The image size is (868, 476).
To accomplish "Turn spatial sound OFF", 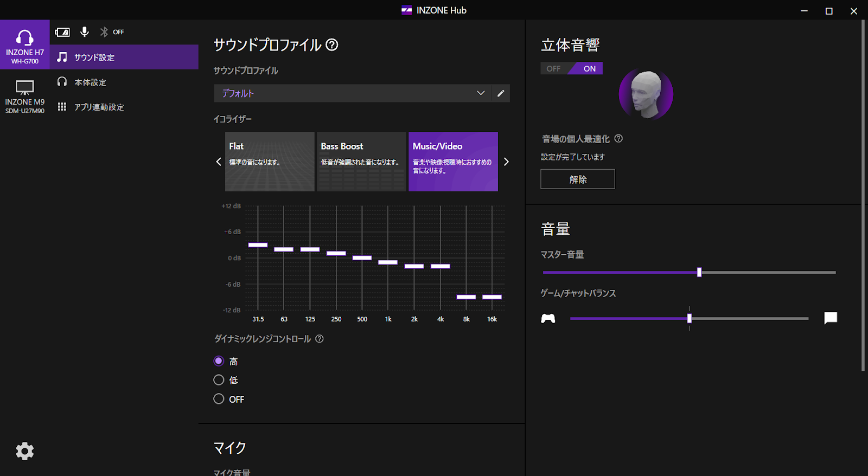I will point(554,68).
